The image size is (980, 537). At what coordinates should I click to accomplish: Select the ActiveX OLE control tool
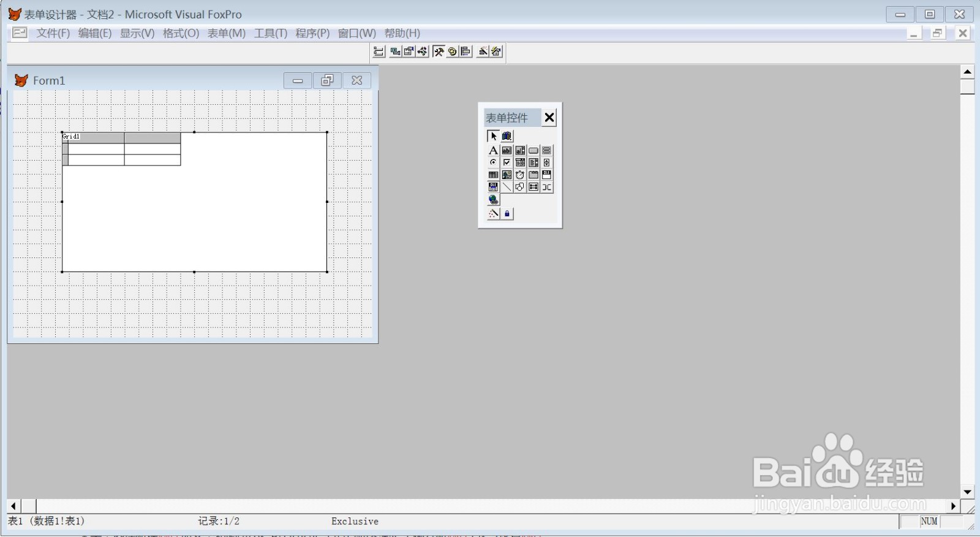click(547, 175)
